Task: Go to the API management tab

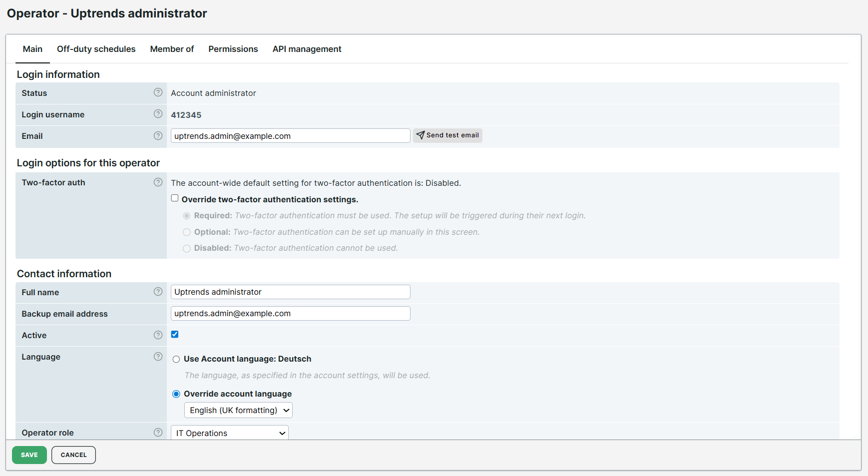Action: tap(307, 49)
